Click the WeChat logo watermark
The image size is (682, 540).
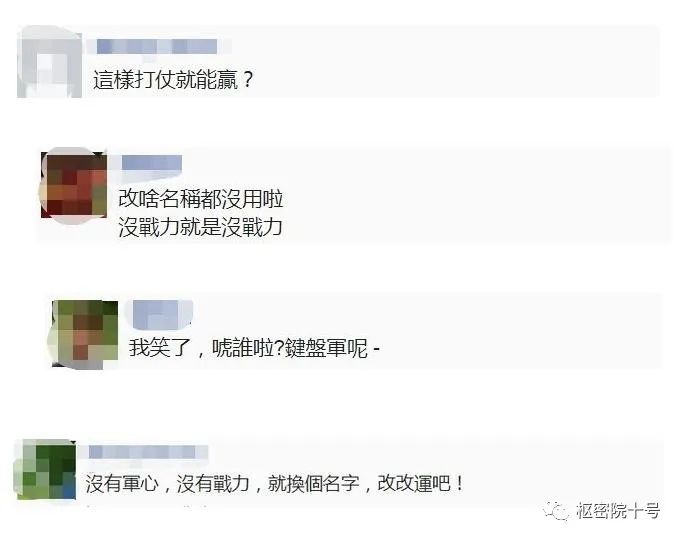[x=555, y=510]
